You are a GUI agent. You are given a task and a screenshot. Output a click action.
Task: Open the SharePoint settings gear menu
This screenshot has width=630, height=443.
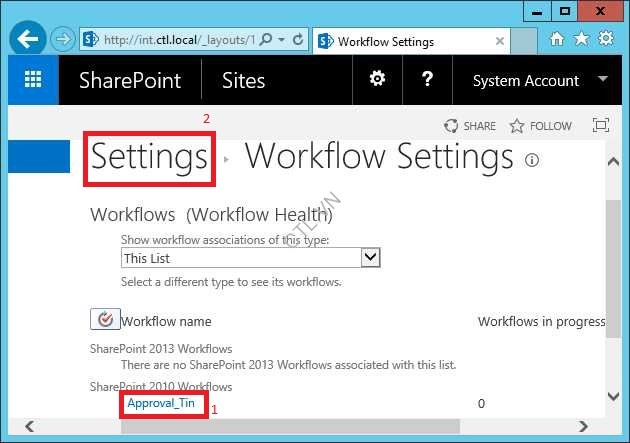[377, 80]
